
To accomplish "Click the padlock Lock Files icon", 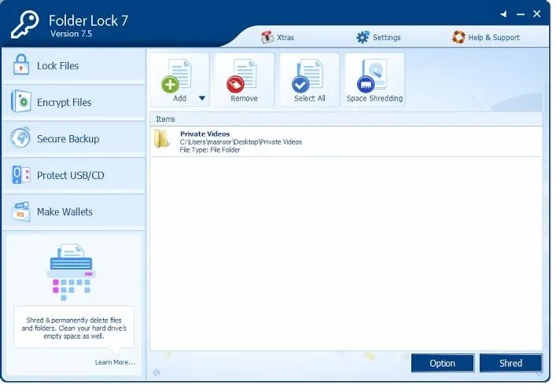I will point(21,64).
